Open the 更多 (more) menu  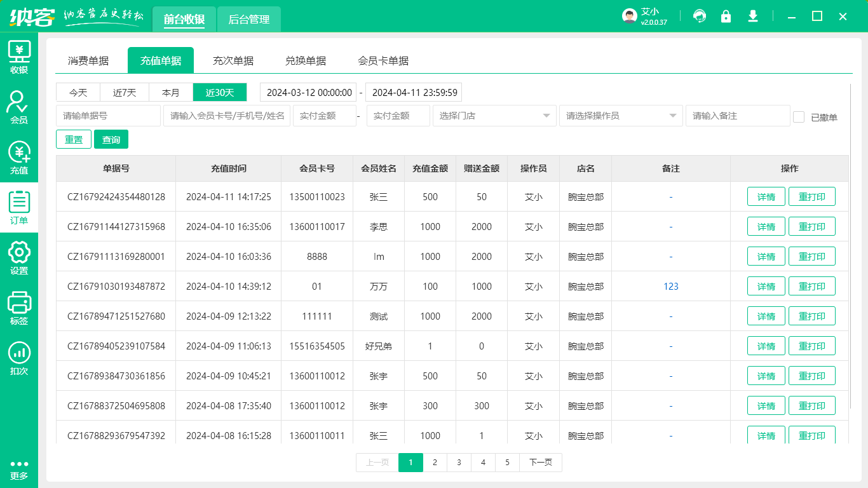point(19,468)
